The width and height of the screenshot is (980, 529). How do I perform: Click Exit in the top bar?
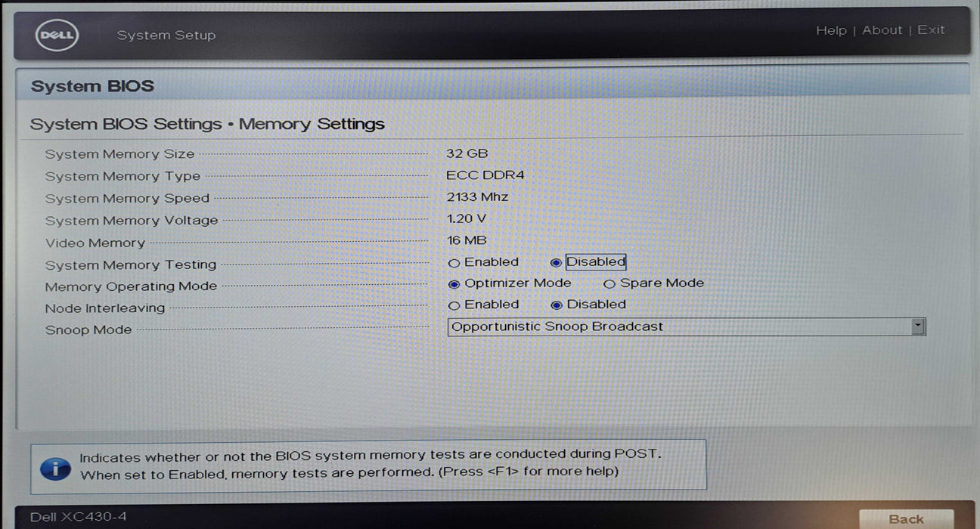click(931, 30)
